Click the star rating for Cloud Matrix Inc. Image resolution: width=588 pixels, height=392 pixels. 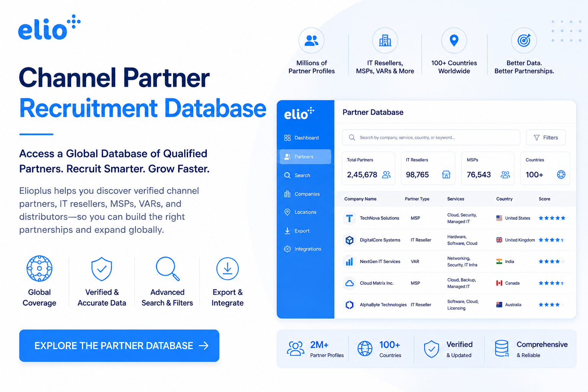(x=552, y=283)
